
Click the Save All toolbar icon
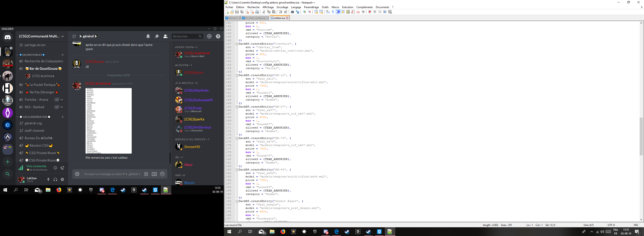click(x=242, y=12)
